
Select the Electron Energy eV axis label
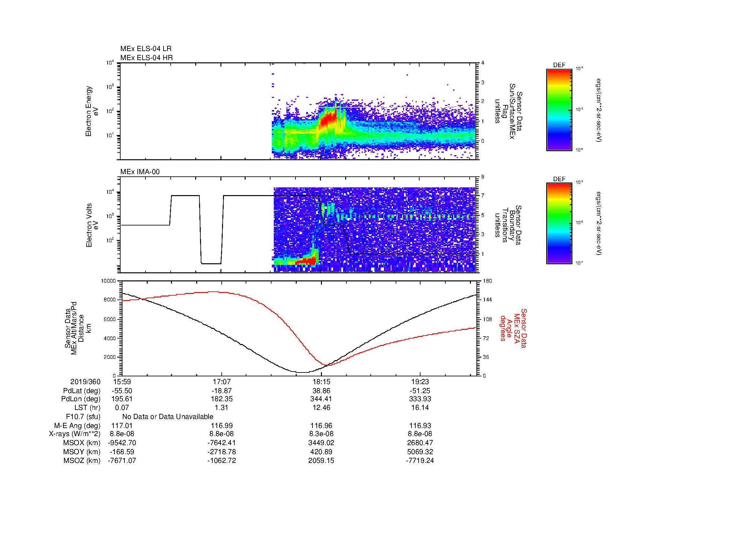(92, 111)
